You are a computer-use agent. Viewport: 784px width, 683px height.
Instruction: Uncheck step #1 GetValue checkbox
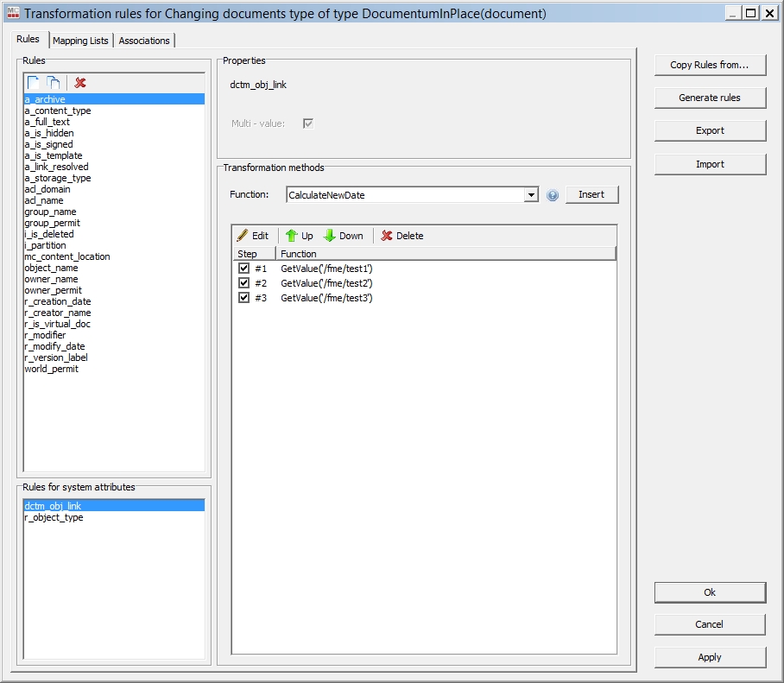pos(243,269)
